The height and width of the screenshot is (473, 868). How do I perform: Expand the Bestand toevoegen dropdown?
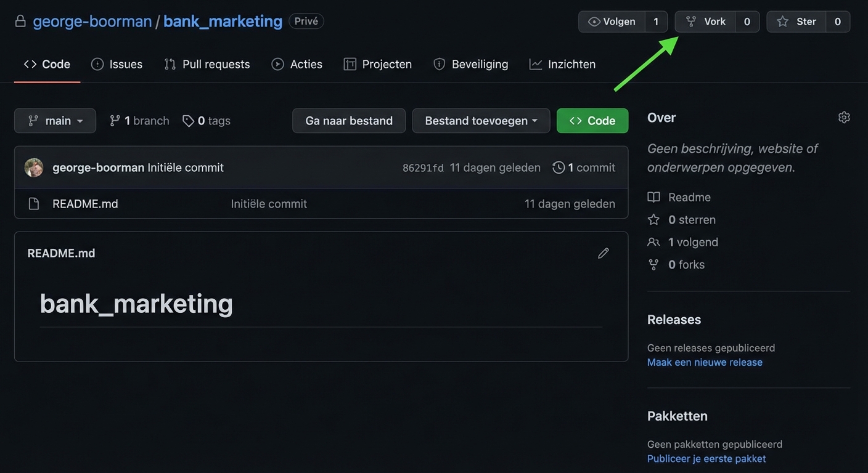(x=481, y=120)
